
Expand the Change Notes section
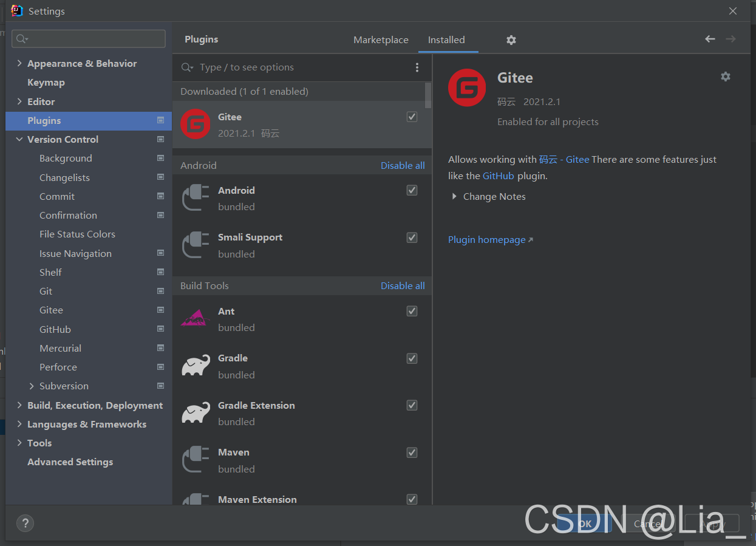tap(454, 196)
